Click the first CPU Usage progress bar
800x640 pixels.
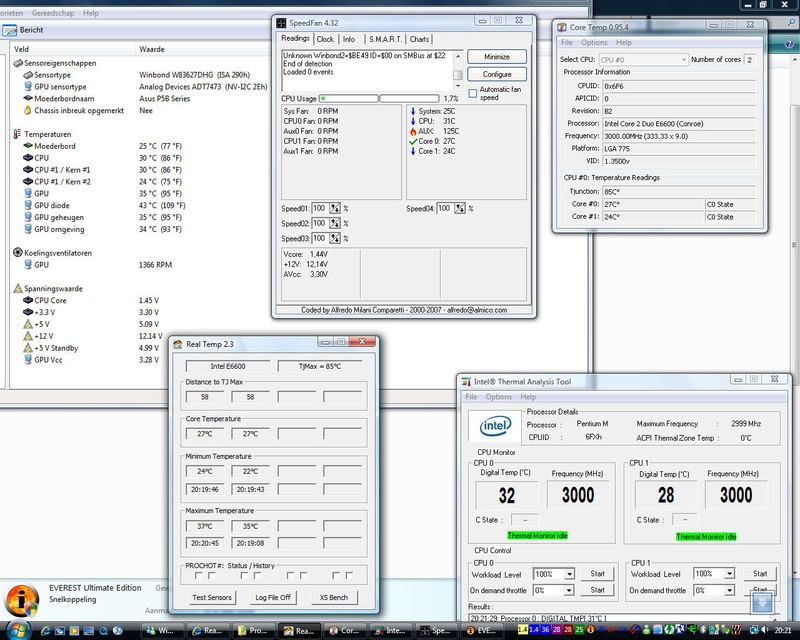click(x=348, y=99)
